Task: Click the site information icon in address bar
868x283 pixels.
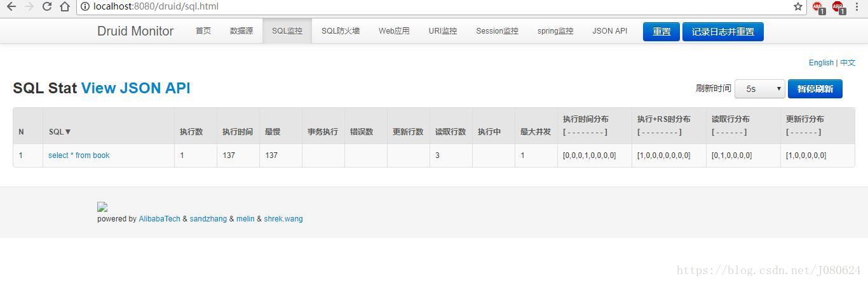Action: [86, 6]
